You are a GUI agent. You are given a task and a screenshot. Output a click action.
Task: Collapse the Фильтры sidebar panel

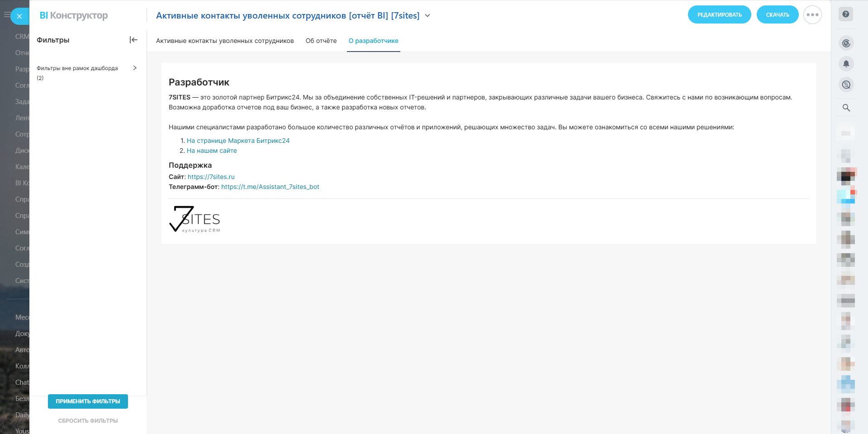133,40
